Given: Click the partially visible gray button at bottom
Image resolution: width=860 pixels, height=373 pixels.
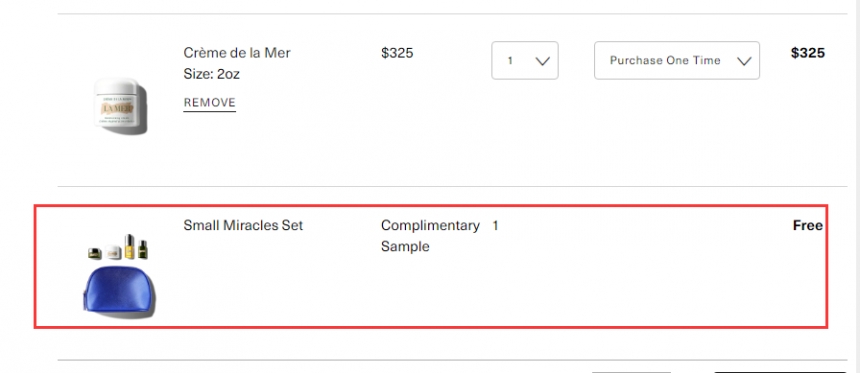Looking at the screenshot, I should 631,371.
